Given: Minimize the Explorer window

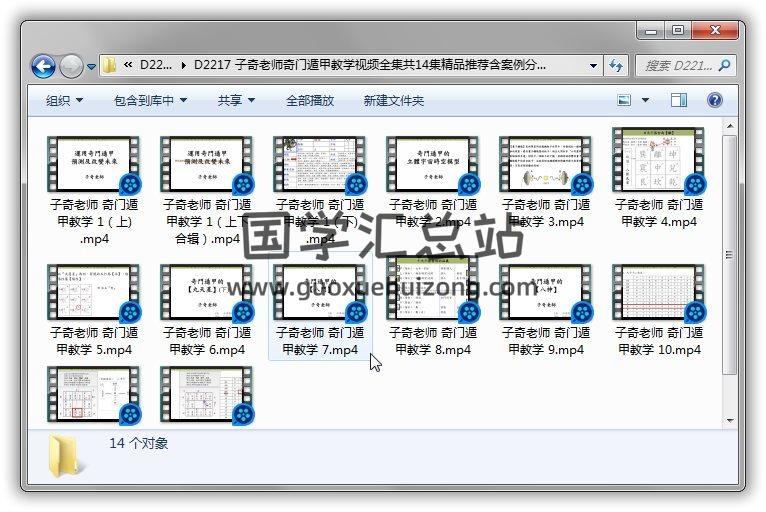Looking at the screenshot, I should 651,31.
